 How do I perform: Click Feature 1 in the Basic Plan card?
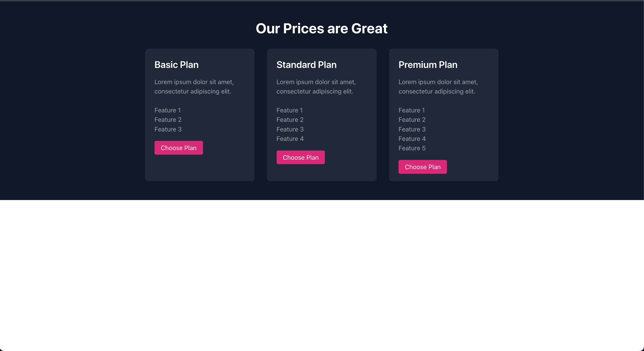(167, 110)
